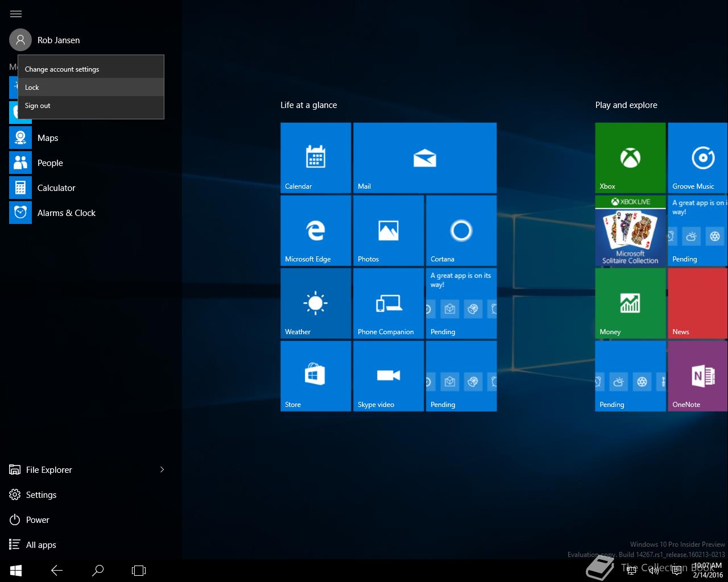728x582 pixels.
Task: Click the Life at a glance group header
Action: [x=309, y=105]
